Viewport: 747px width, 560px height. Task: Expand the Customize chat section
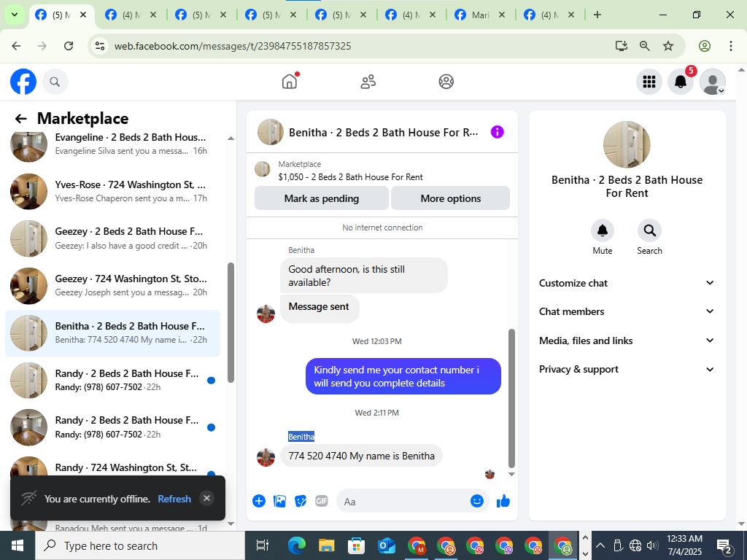click(x=627, y=283)
